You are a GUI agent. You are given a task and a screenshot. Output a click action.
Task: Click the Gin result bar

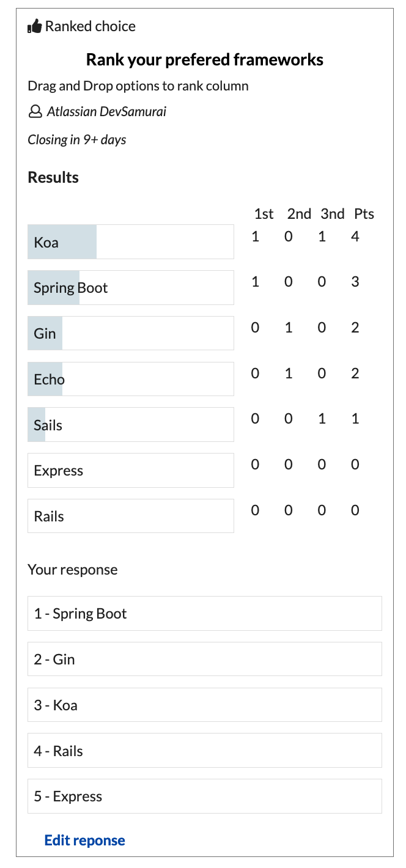point(130,334)
